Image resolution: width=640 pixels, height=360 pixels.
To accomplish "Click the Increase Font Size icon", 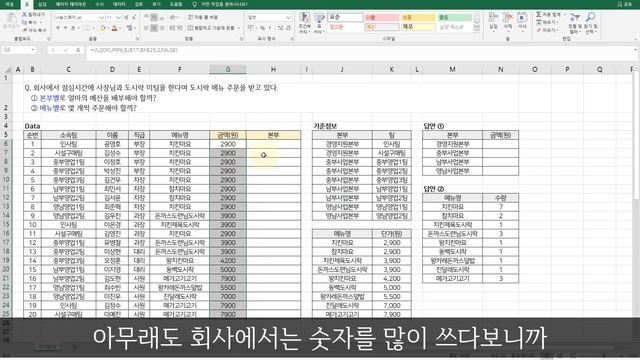I will coord(127,18).
